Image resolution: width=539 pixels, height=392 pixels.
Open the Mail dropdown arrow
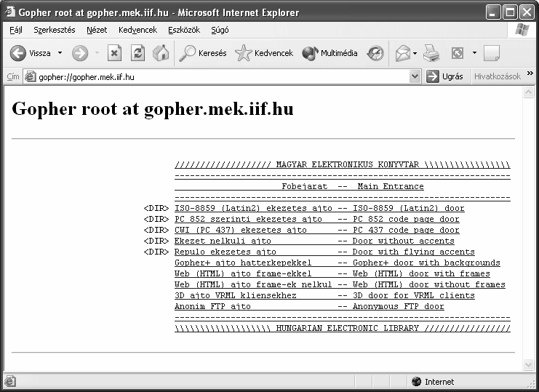point(415,53)
